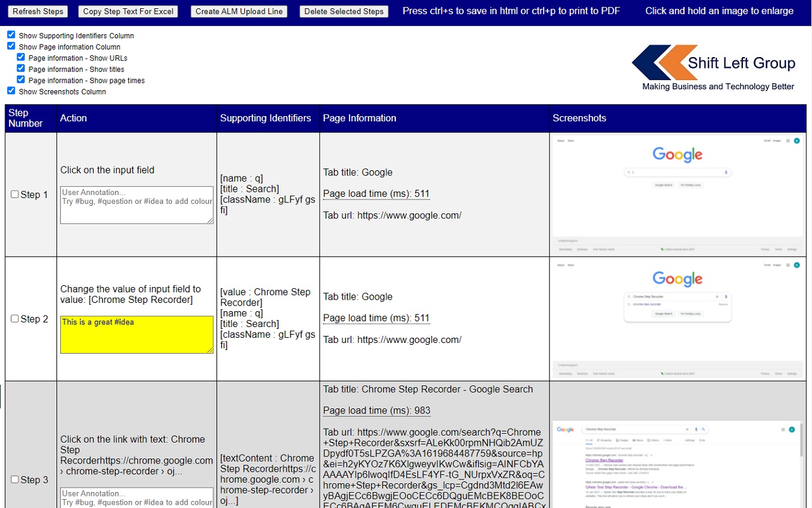Image resolution: width=812 pixels, height=508 pixels.
Task: Click yellow annotation 'This is a great #idea'
Action: [x=137, y=335]
